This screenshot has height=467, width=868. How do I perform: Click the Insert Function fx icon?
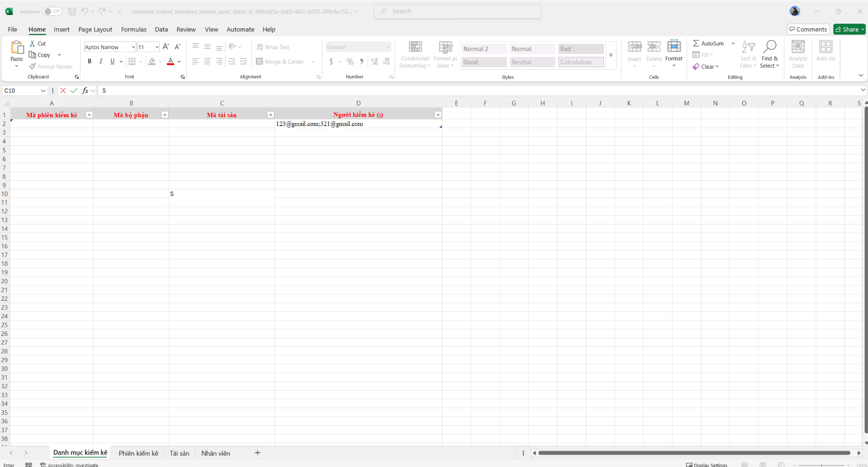coord(85,91)
